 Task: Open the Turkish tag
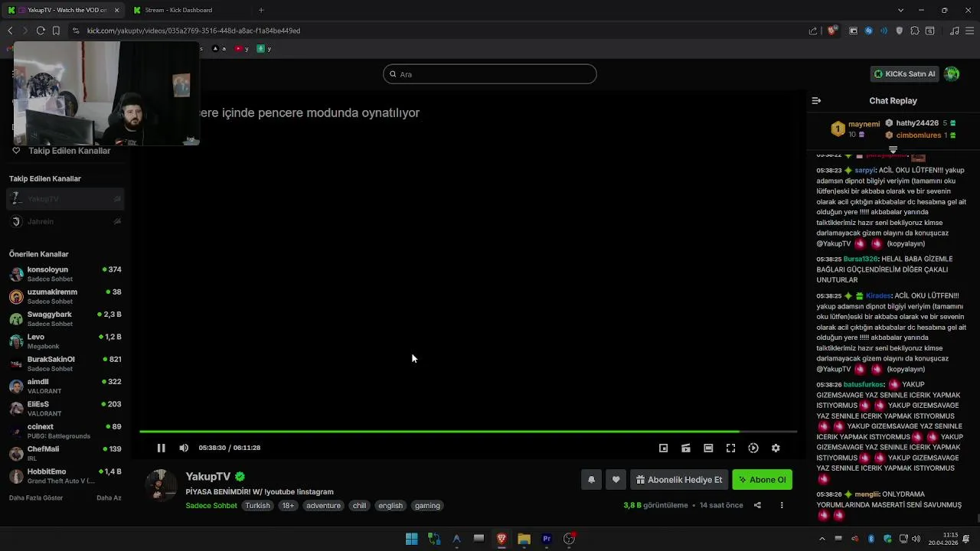point(257,506)
